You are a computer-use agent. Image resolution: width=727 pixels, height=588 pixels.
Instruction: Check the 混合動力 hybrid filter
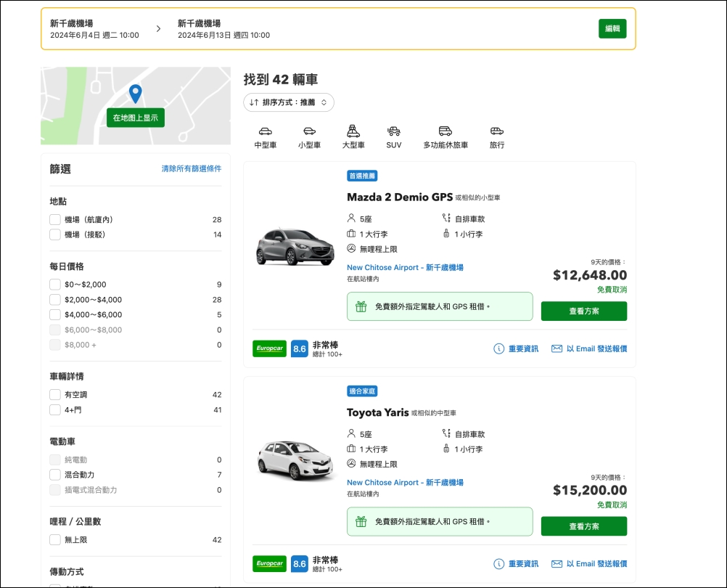[55, 475]
